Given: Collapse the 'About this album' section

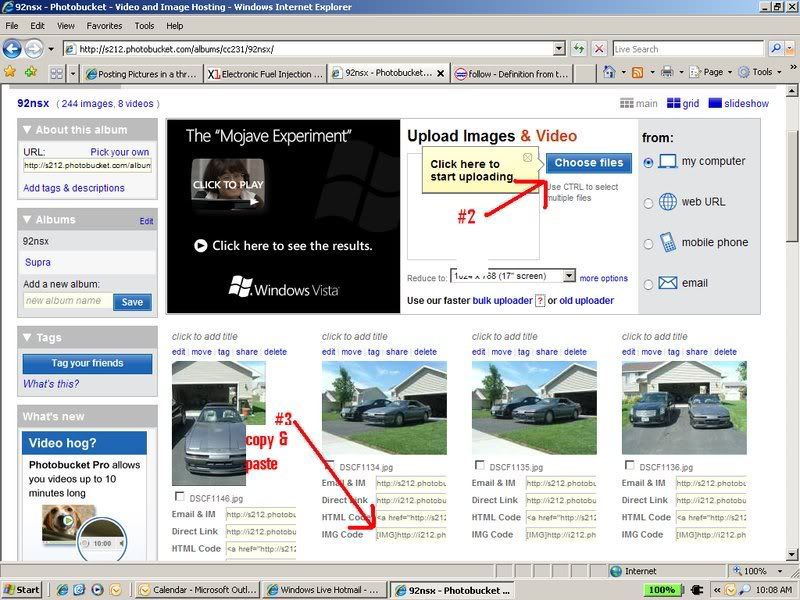Looking at the screenshot, I should tap(27, 130).
